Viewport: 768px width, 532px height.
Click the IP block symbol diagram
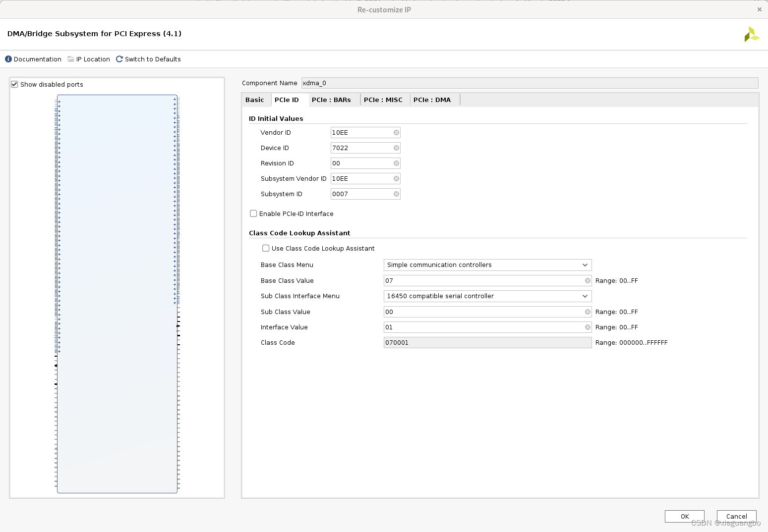(x=117, y=294)
